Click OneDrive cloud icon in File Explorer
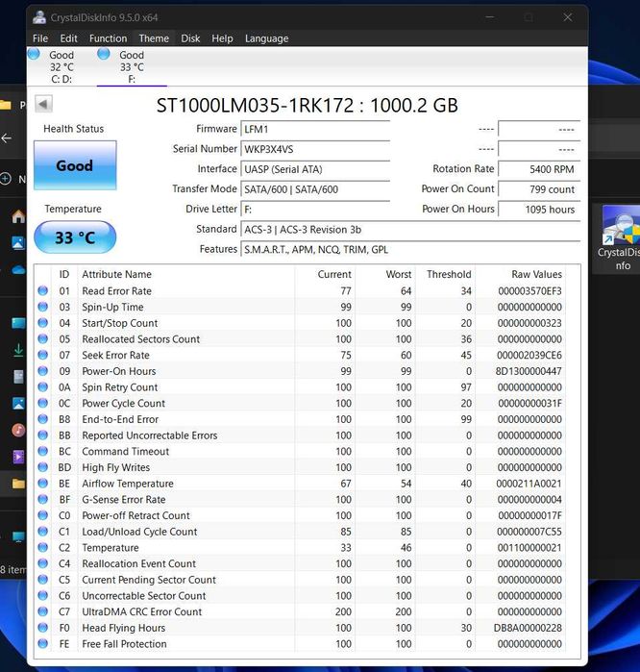The width and height of the screenshot is (640, 672). click(x=18, y=269)
